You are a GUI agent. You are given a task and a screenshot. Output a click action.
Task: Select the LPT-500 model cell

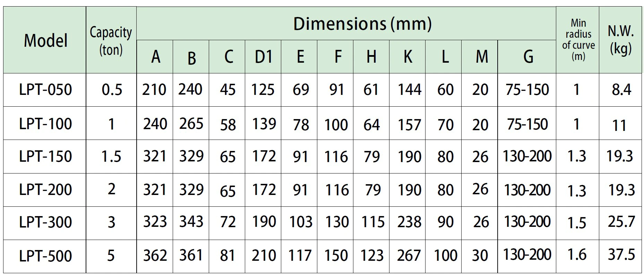point(45,256)
